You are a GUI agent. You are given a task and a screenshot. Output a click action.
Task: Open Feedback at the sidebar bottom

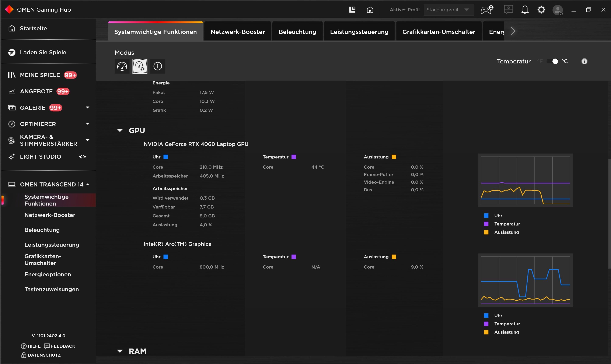tap(60, 346)
